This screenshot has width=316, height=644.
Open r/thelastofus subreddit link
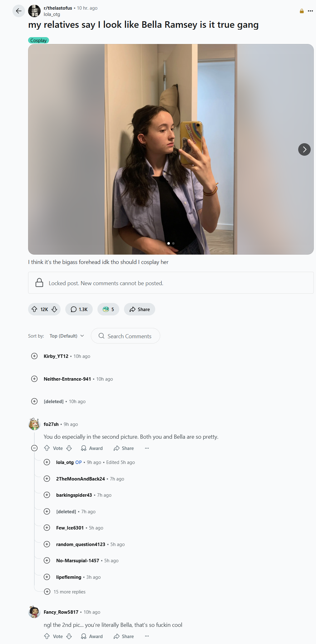58,8
